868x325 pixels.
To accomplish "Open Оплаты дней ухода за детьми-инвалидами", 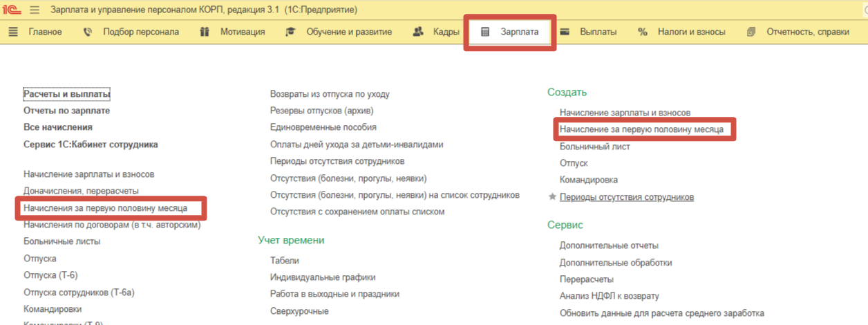I will pyautogui.click(x=357, y=145).
